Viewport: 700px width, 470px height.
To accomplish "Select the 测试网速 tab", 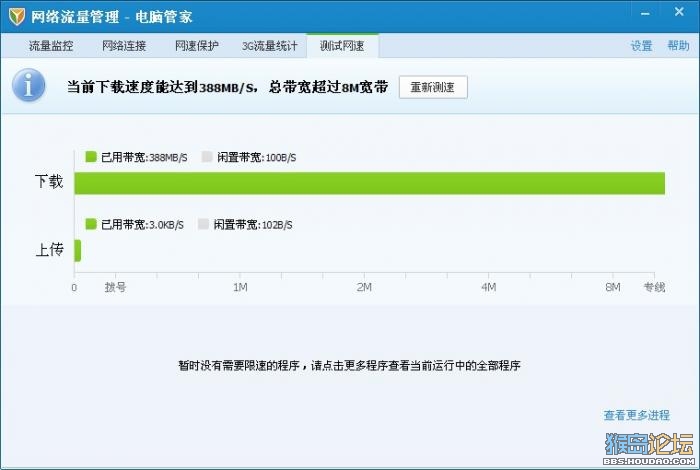I will (342, 46).
